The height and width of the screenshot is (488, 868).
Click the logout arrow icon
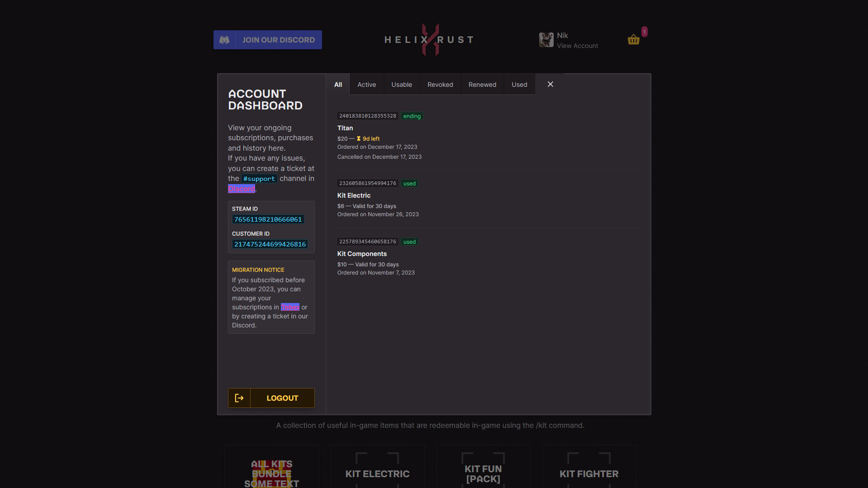point(239,398)
